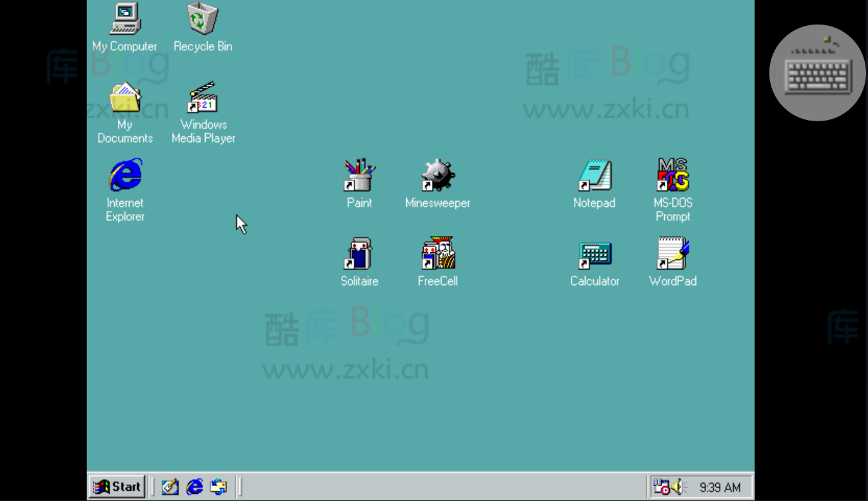Open the volume control from the system tray
The width and height of the screenshot is (868, 501).
click(676, 487)
